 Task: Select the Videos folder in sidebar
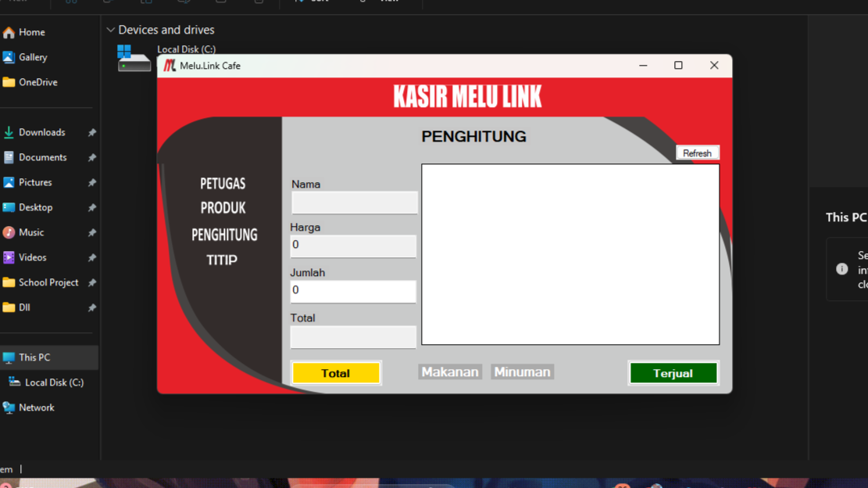pos(32,257)
